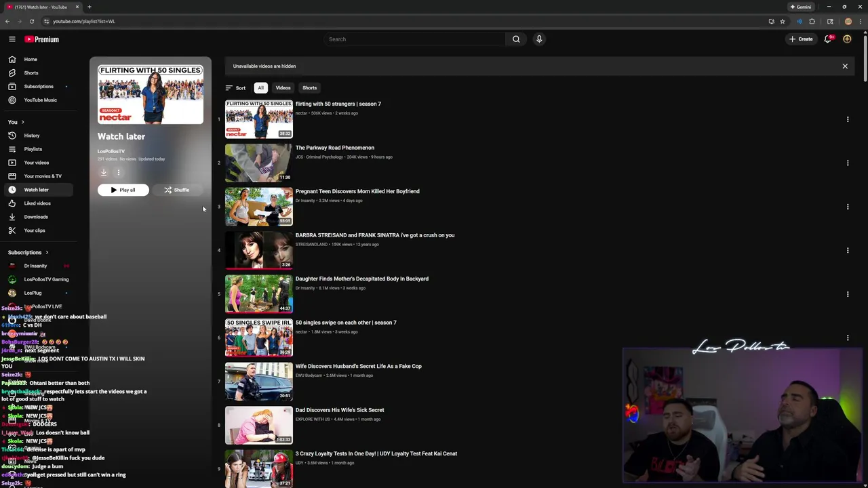Open options for Pregnant Teen Discovers video
This screenshot has width=868, height=488.
tap(847, 207)
